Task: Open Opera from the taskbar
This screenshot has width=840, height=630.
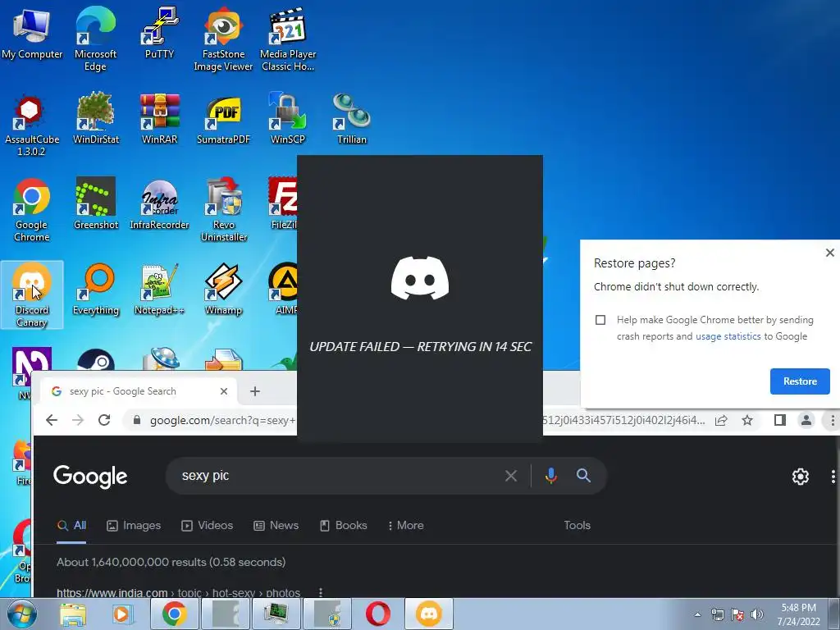Action: point(378,614)
